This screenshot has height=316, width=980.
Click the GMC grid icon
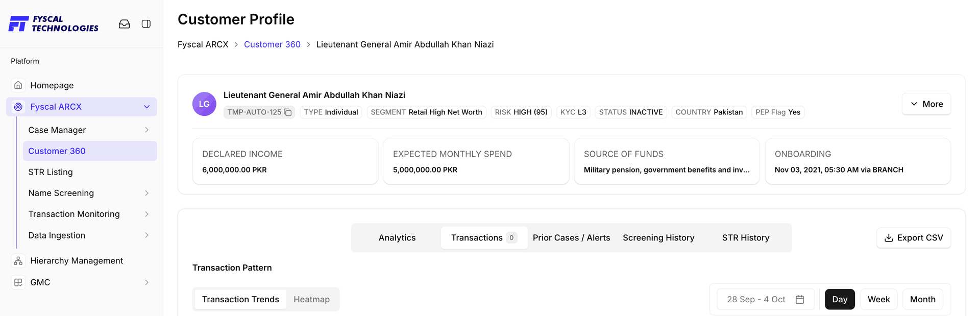click(x=18, y=282)
